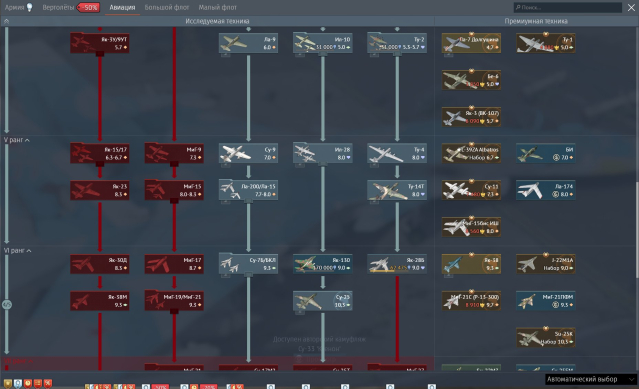Collapse the VI ранг section

pos(29,251)
